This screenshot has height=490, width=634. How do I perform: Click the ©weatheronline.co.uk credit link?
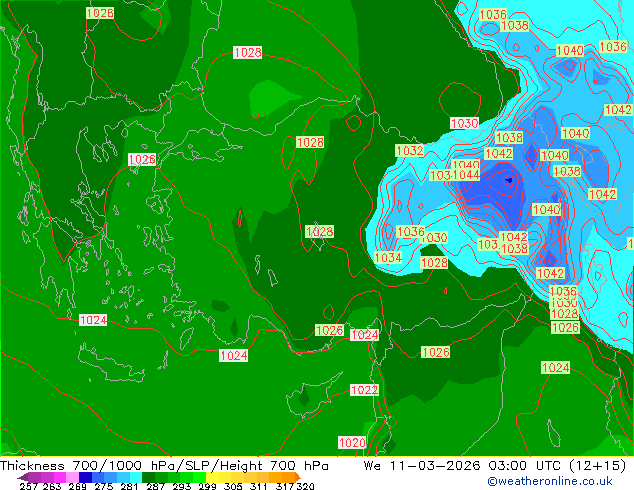pyautogui.click(x=550, y=481)
